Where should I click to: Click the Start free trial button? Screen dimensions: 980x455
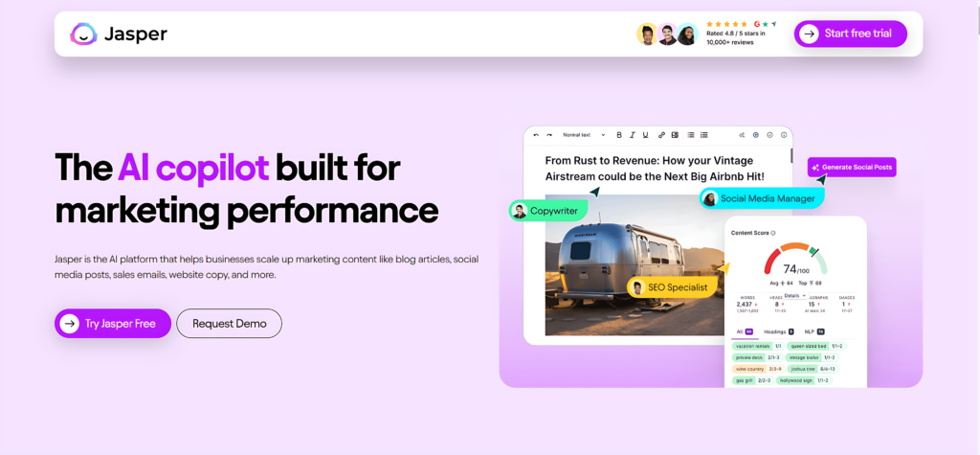tap(850, 34)
